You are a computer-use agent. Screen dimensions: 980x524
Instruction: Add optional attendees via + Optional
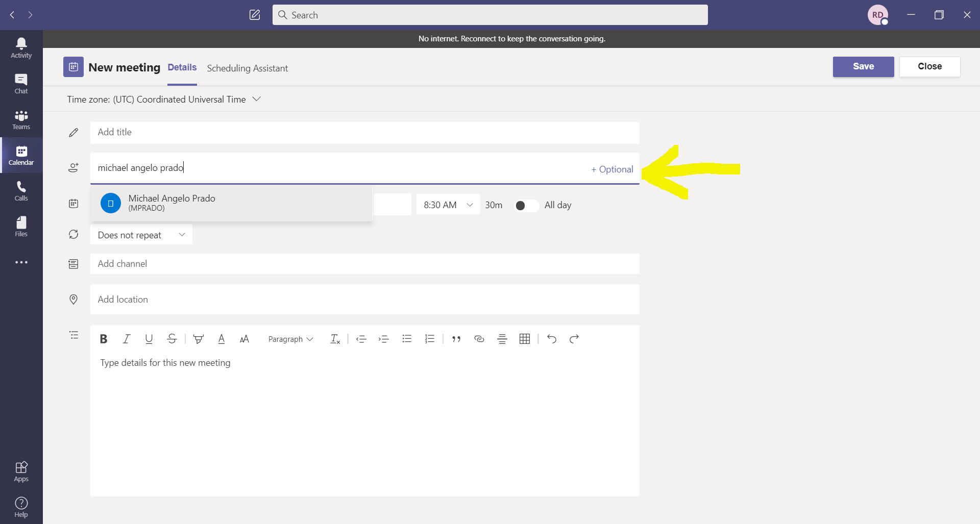[612, 169]
